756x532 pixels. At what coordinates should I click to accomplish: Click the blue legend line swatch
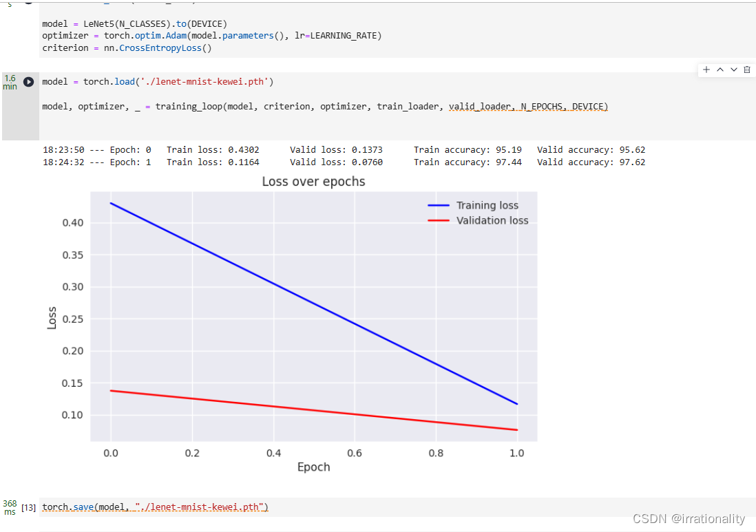[439, 206]
